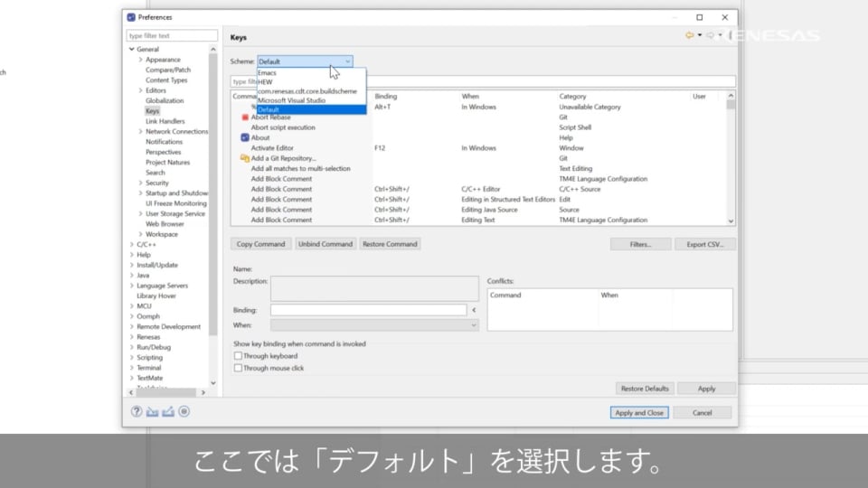The width and height of the screenshot is (868, 488).
Task: Open the back history dropdown arrow
Action: pyautogui.click(x=699, y=35)
